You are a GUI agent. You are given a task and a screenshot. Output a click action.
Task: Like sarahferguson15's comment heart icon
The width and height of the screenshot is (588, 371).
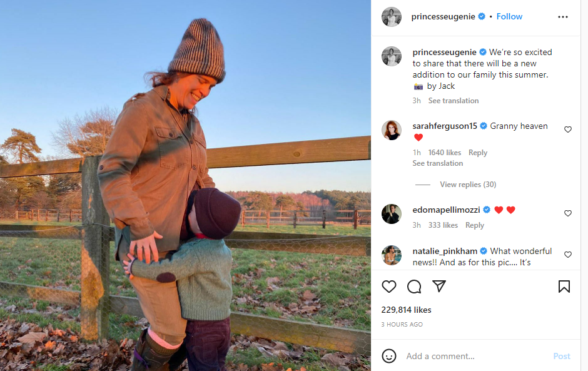(x=568, y=130)
